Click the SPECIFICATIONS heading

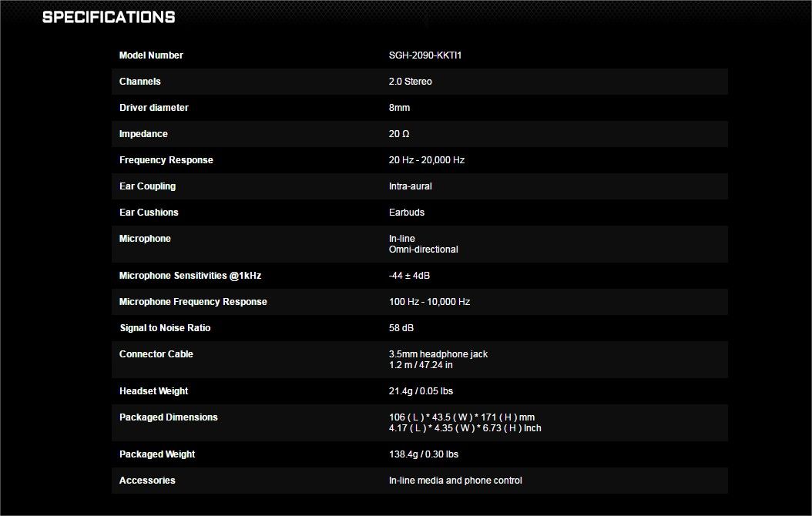pyautogui.click(x=109, y=17)
